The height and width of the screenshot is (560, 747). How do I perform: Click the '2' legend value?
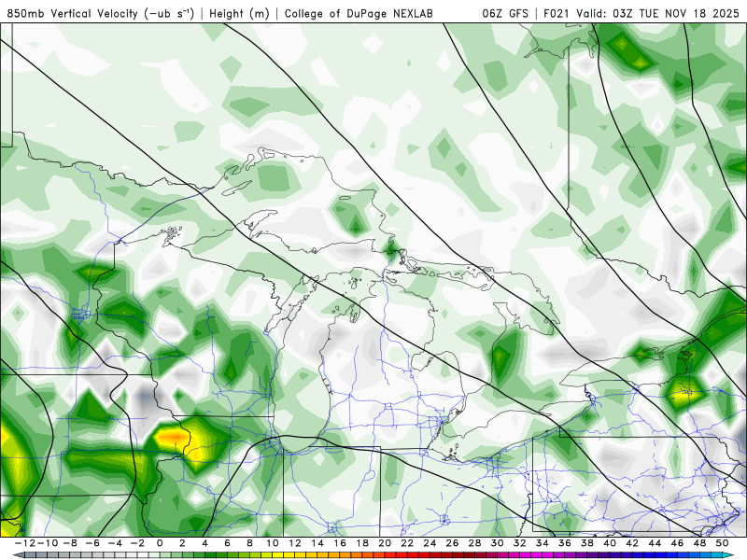coord(182,543)
